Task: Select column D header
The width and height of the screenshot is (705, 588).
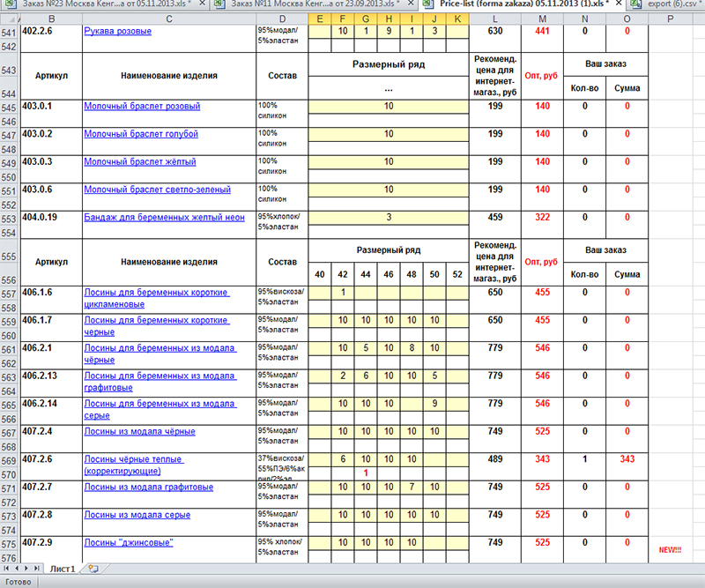Action: 282,19
